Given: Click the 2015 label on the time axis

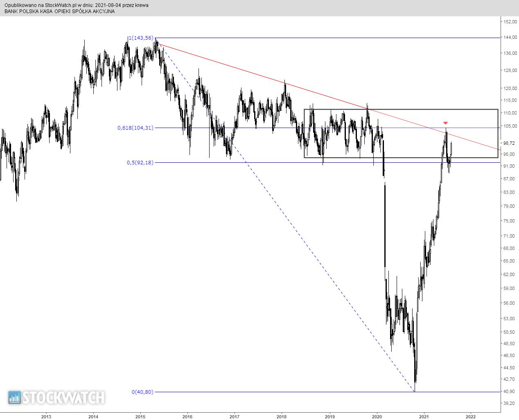Looking at the screenshot, I should 140,416.
